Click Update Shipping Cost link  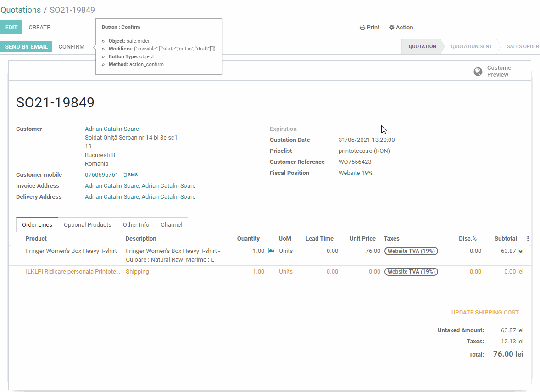(484, 313)
